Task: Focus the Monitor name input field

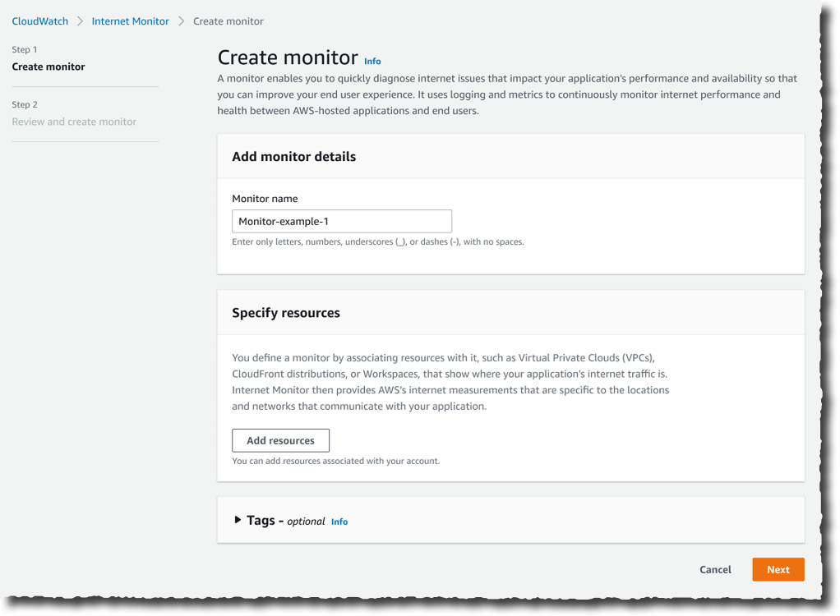Action: pyautogui.click(x=342, y=221)
